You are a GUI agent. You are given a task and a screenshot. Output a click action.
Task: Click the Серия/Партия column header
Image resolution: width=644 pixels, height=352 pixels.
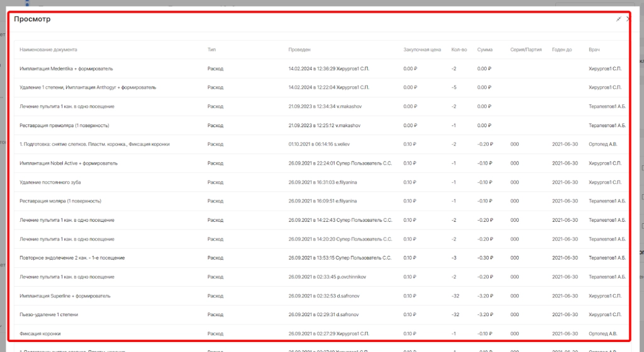coord(526,50)
